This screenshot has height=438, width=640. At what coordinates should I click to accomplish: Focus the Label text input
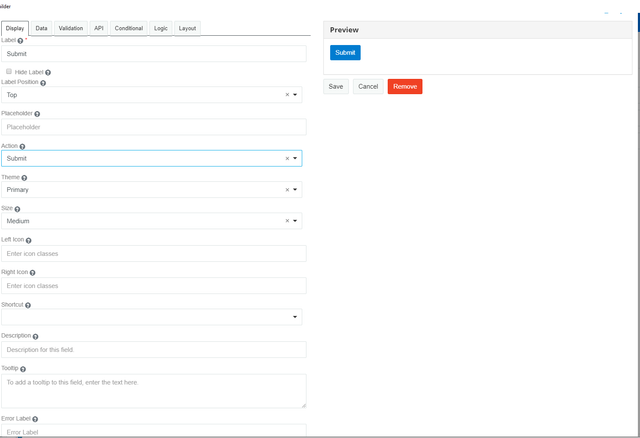click(154, 54)
